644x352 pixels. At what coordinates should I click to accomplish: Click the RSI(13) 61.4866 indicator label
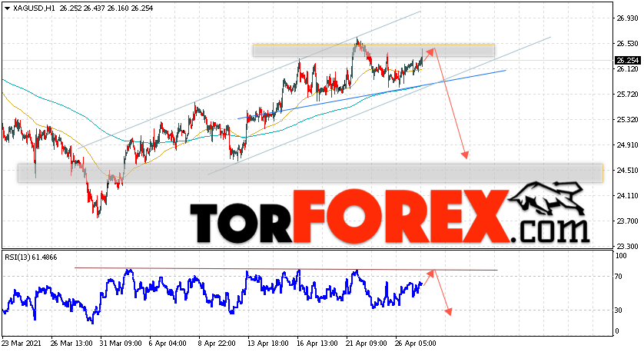tap(31, 257)
